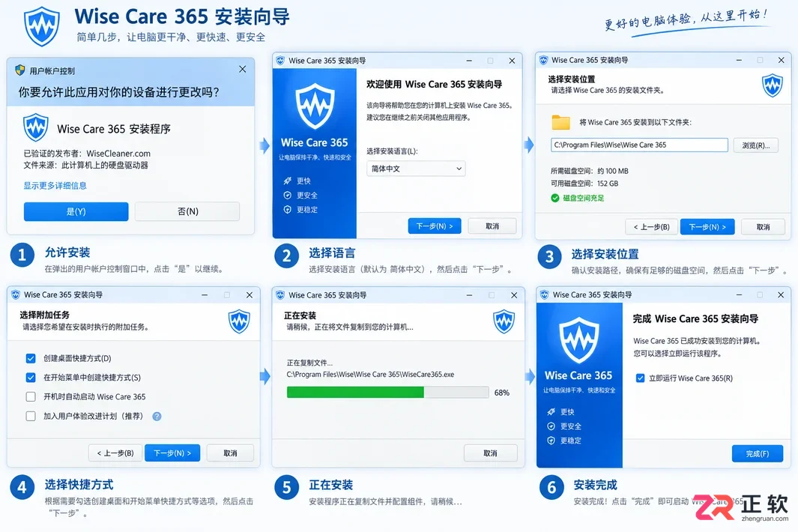Click the large shield logo in completion window sidebar

tap(578, 340)
